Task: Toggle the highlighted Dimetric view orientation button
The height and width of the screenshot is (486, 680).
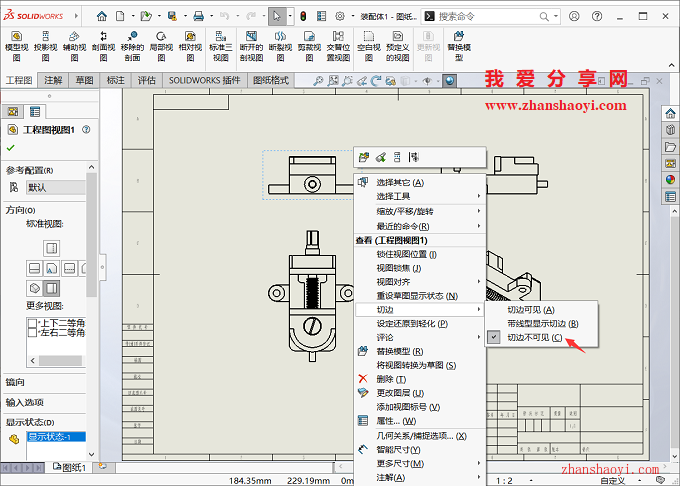Action: pos(52,288)
